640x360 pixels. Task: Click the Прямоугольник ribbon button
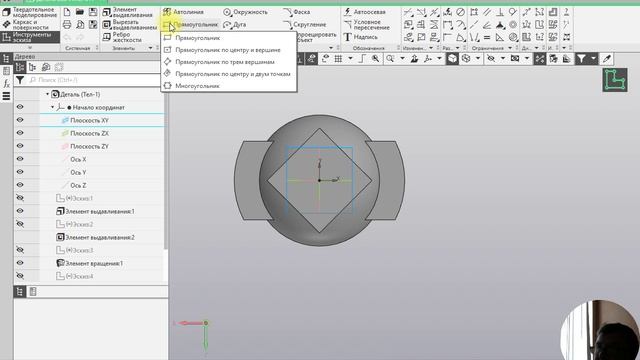191,24
